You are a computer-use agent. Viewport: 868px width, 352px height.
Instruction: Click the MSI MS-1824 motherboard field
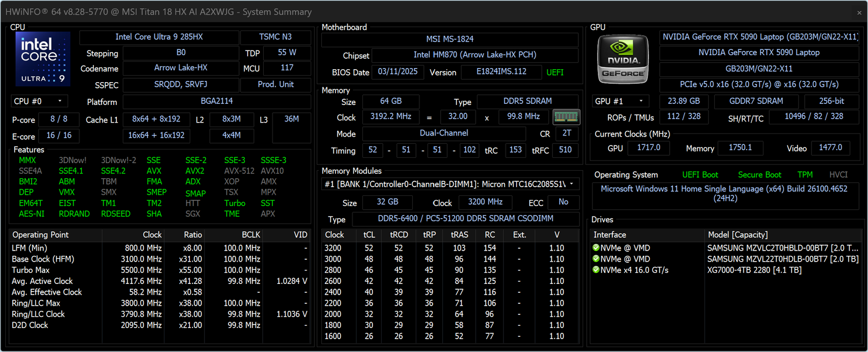[x=450, y=39]
